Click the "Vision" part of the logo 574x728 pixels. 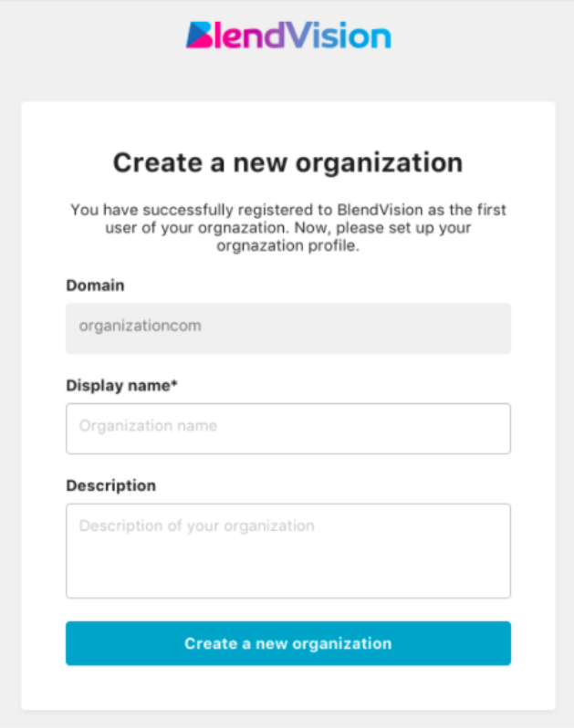pyautogui.click(x=341, y=36)
